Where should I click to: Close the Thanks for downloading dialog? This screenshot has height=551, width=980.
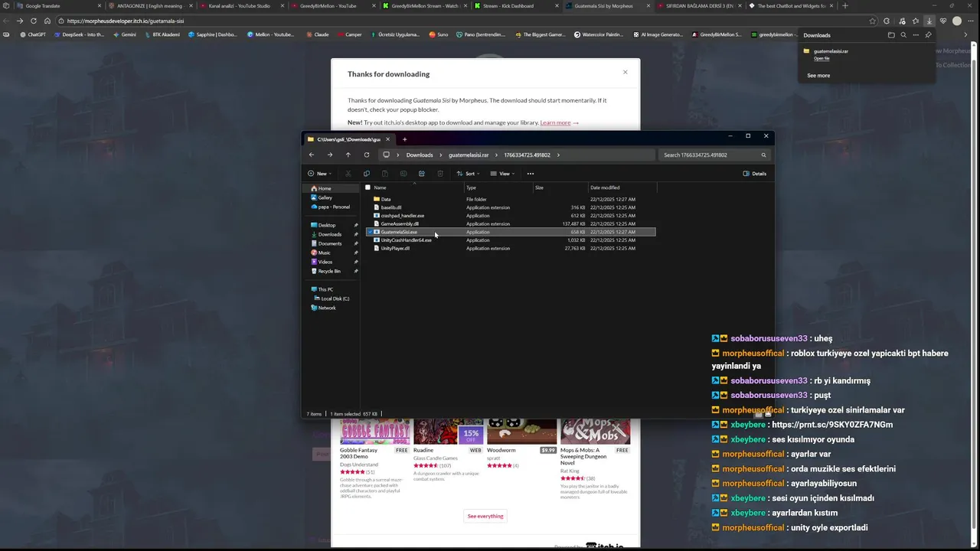625,72
